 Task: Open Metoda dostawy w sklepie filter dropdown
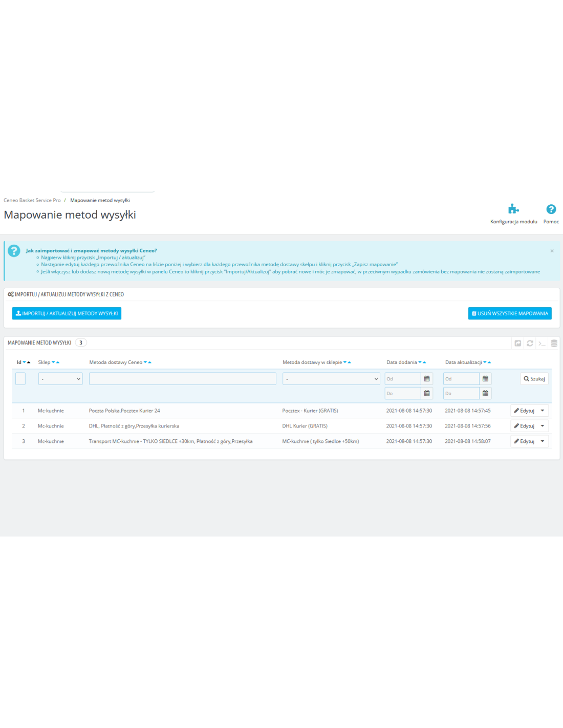coord(331,379)
